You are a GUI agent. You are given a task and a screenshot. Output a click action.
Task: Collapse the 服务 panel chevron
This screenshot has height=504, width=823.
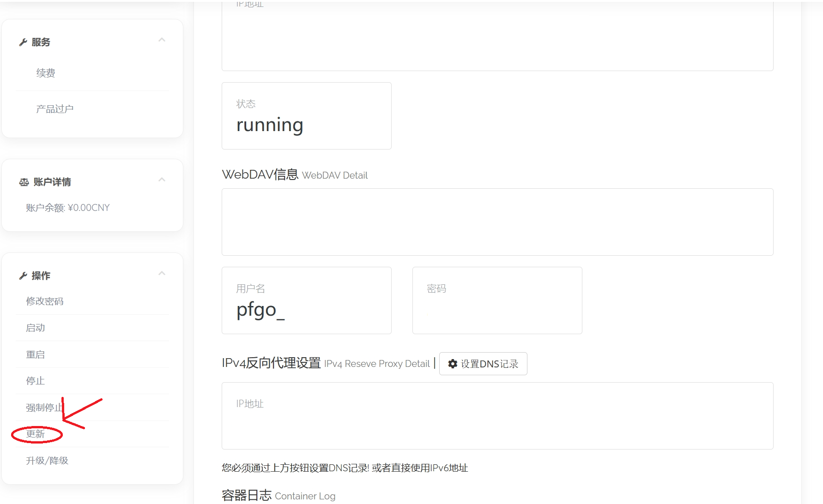coord(162,40)
